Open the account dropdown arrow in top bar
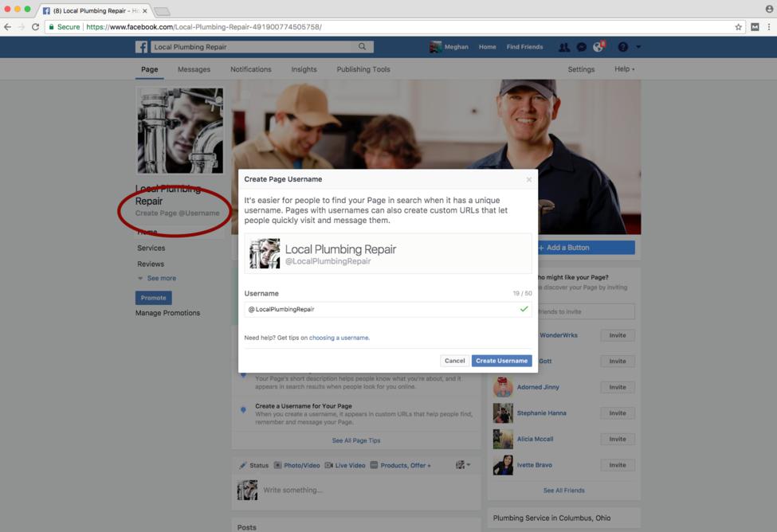Screen dimensions: 777x532 pyautogui.click(x=638, y=47)
